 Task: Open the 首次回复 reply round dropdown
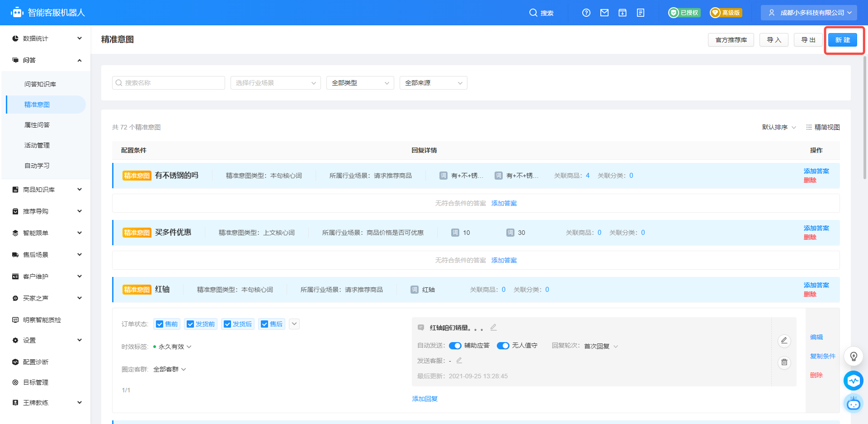tap(601, 346)
